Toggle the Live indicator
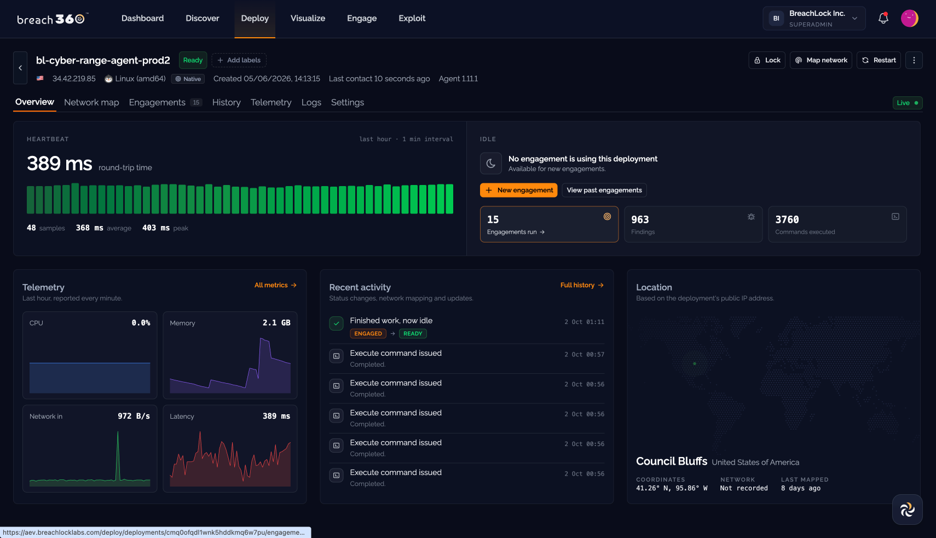The width and height of the screenshot is (936, 538). (907, 103)
